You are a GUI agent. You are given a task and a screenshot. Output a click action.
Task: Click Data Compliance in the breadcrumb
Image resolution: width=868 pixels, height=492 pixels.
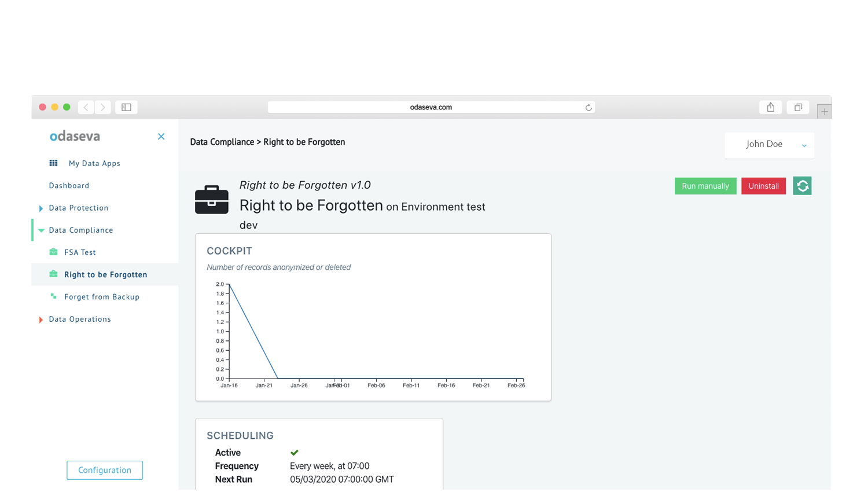click(222, 142)
